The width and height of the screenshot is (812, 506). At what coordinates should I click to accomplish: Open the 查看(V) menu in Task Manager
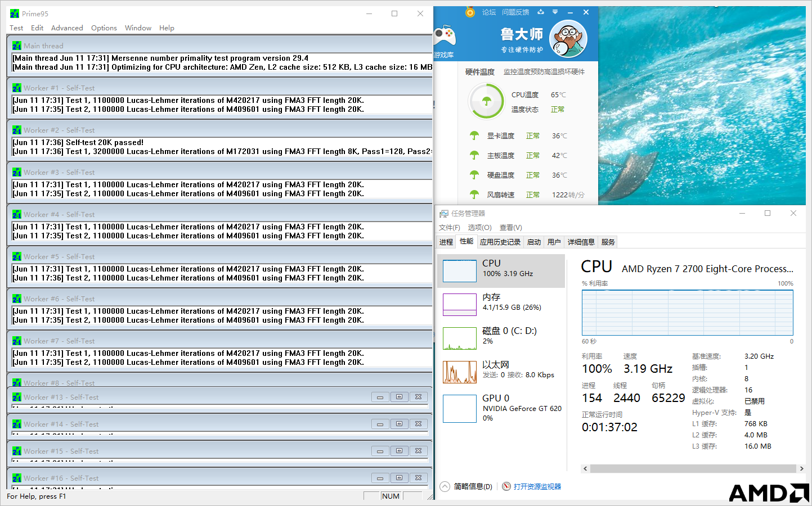click(511, 227)
